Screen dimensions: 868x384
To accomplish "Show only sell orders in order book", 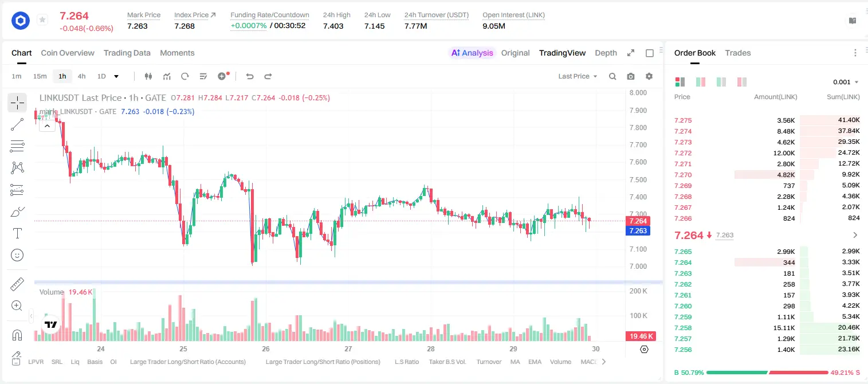I will tap(742, 82).
